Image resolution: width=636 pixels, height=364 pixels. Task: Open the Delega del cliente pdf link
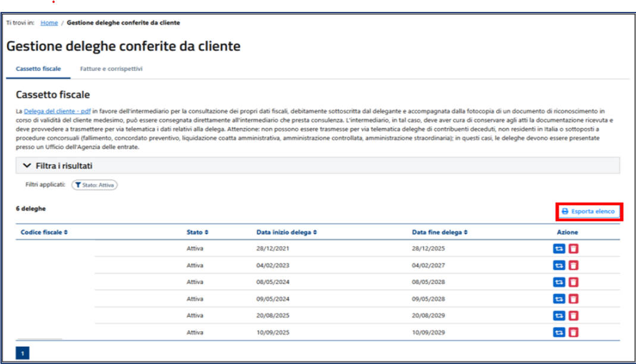[57, 111]
